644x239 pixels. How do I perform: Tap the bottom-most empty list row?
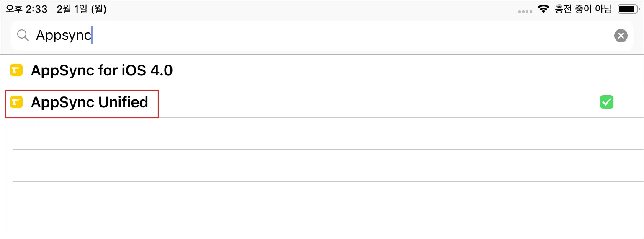point(322,226)
